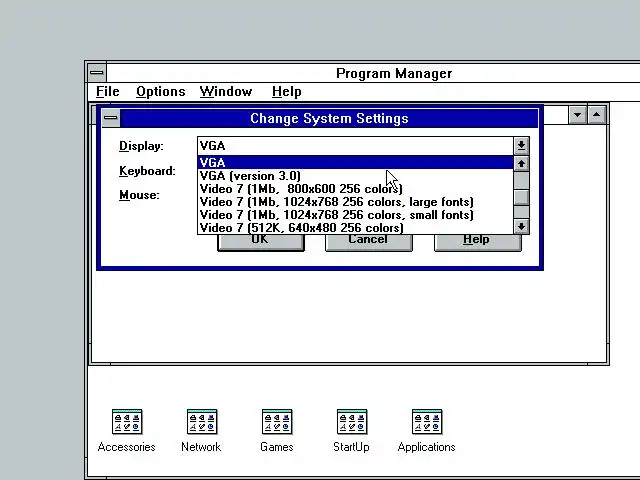The height and width of the screenshot is (480, 640).
Task: Open Change System Settings control menu box
Action: tap(111, 118)
